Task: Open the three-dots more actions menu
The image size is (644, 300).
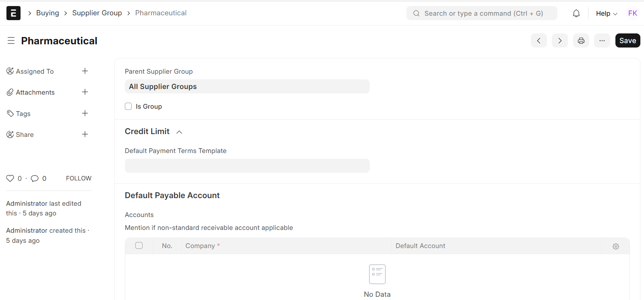Action: (602, 41)
